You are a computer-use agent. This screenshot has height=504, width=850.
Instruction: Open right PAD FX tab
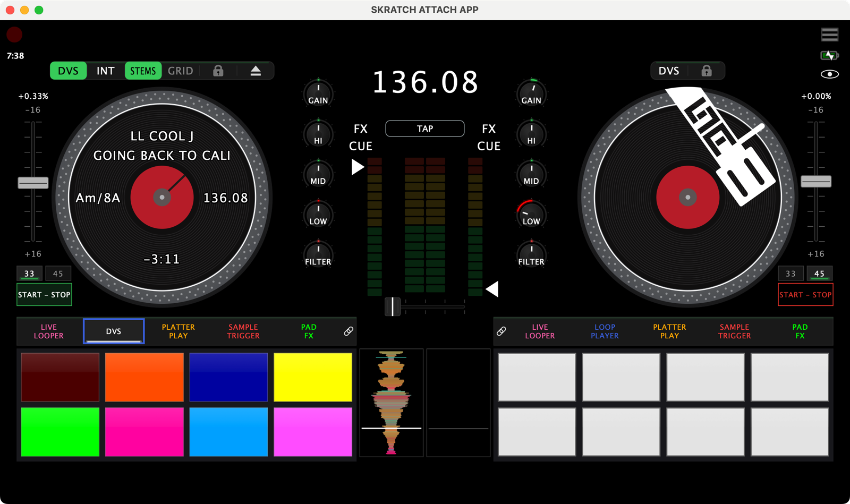[800, 331]
